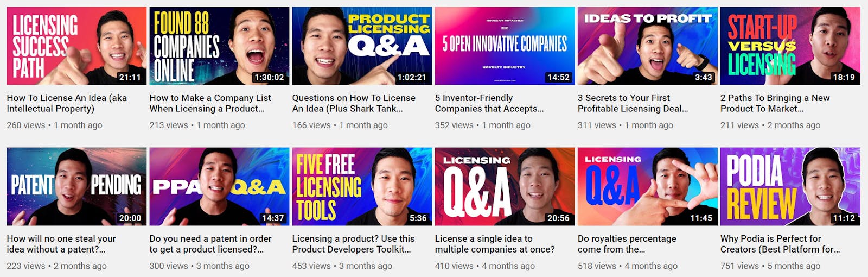Open title License a single idea to multiple companies

495,244
